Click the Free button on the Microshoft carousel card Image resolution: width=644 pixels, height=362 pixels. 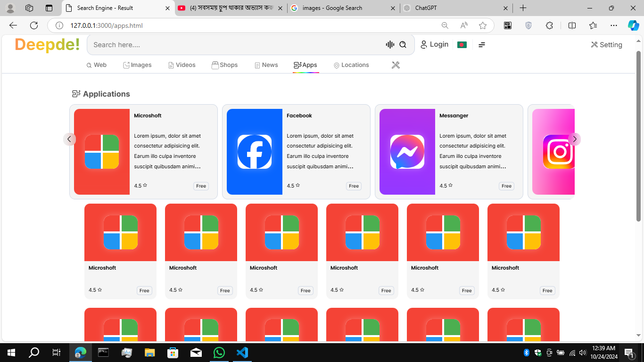[x=201, y=186]
